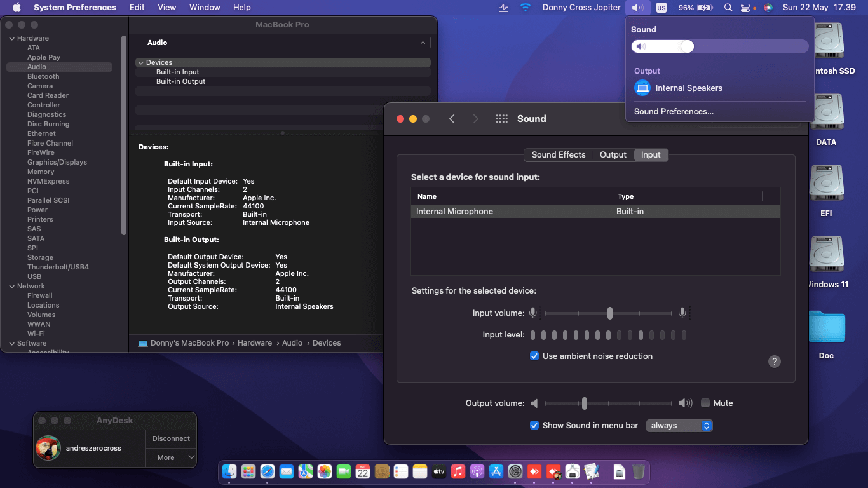This screenshot has width=868, height=488.
Task: Click the Sound menu bar volume slider
Action: click(720, 46)
